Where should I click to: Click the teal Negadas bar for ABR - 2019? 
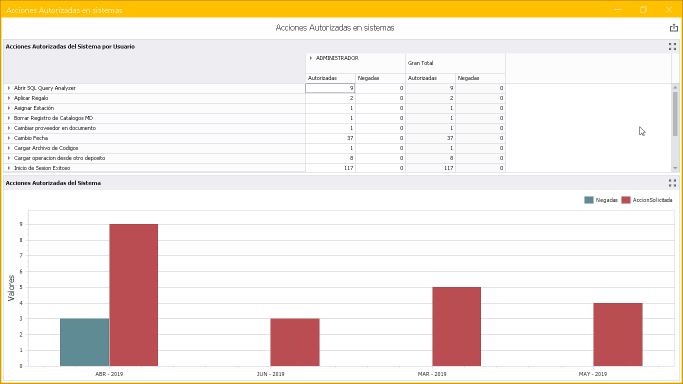pos(85,342)
